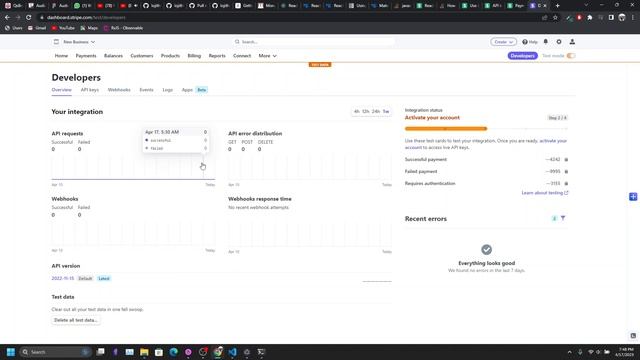Click the Windows taskbar Search box
Viewport: 640px width, 360px height.
(x=55, y=352)
